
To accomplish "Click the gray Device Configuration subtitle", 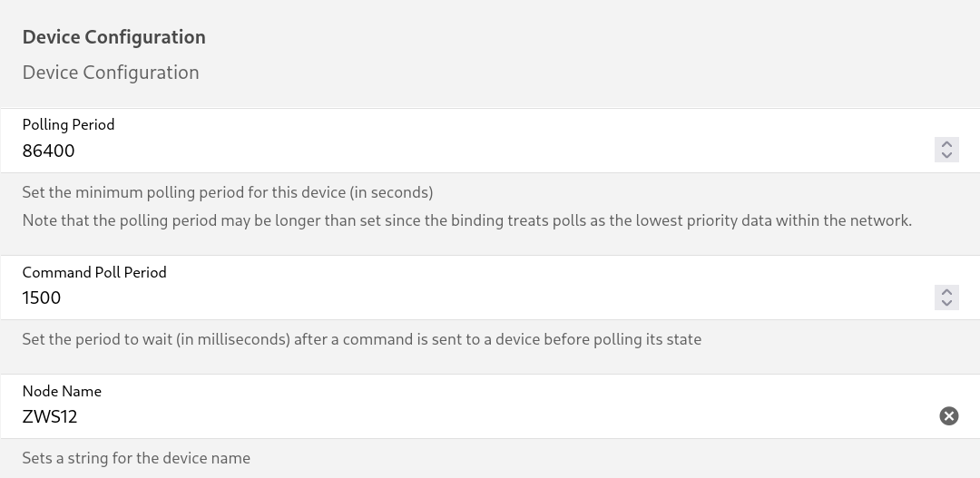I will pos(111,73).
